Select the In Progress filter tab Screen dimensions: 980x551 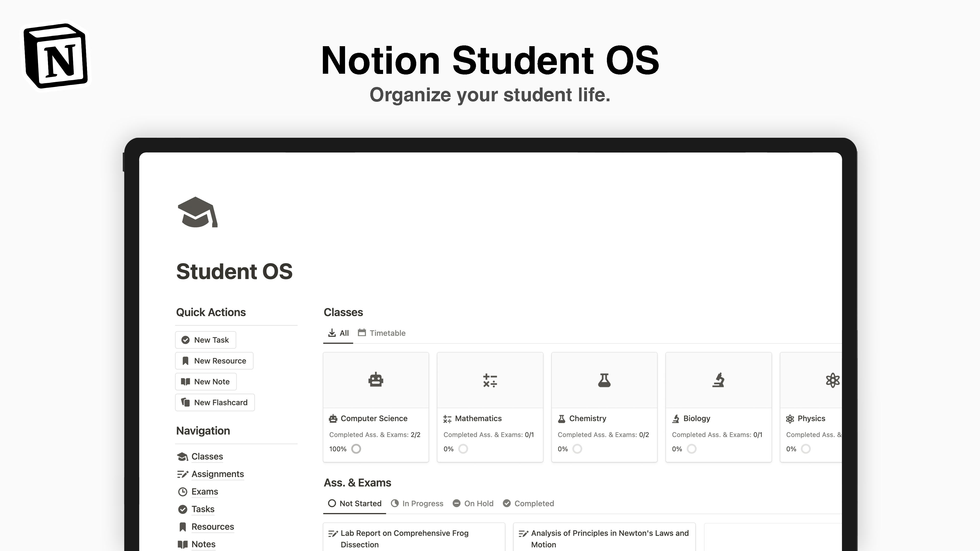tap(417, 503)
